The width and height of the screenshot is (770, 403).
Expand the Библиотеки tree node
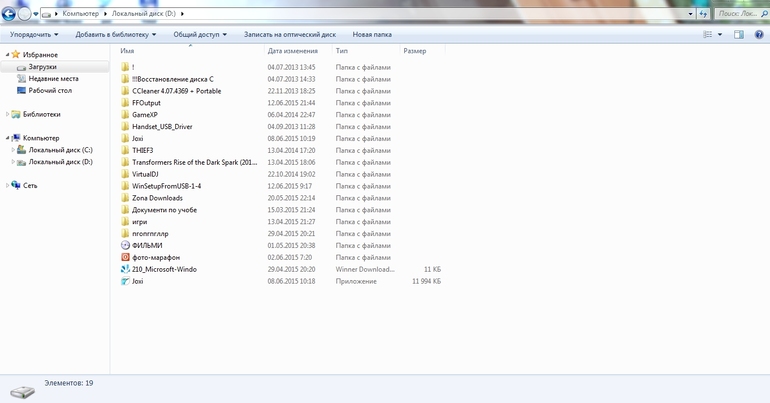pyautogui.click(x=7, y=114)
